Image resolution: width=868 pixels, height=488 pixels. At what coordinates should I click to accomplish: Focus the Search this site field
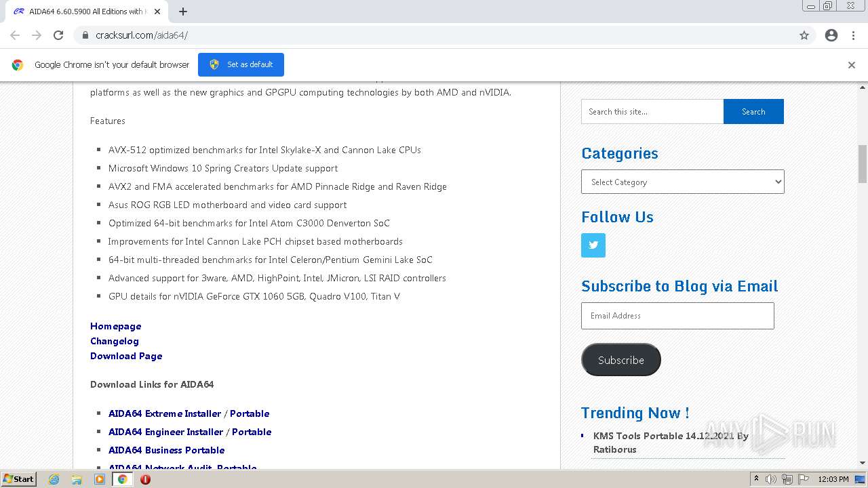click(652, 112)
